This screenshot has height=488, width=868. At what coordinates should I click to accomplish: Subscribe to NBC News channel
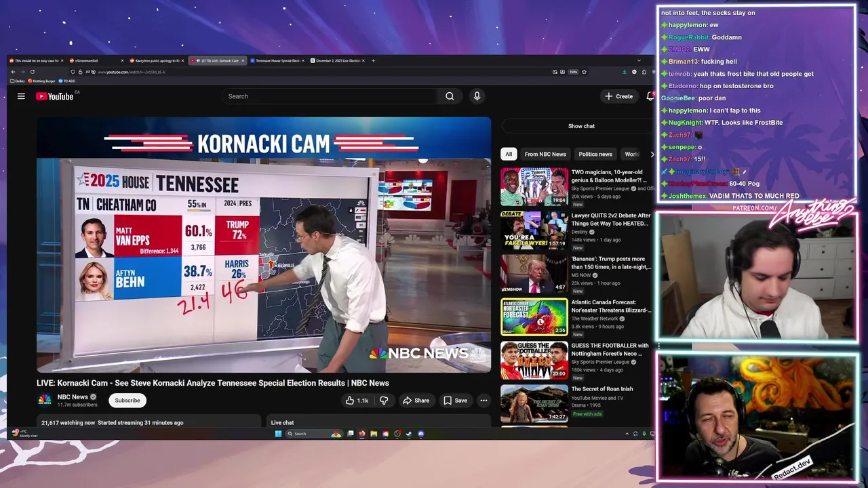[127, 401]
